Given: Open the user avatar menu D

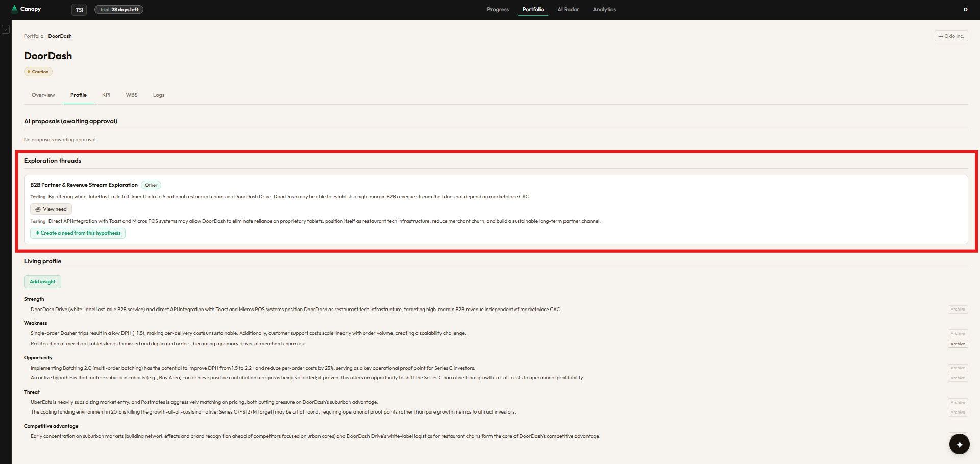Looking at the screenshot, I should [x=965, y=9].
